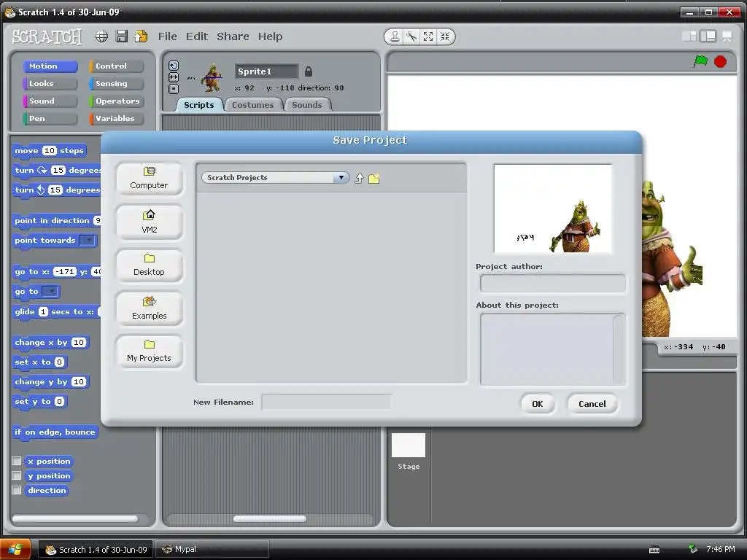Screen dimensions: 747x560
Task: Click the globe language icon
Action: [101, 36]
